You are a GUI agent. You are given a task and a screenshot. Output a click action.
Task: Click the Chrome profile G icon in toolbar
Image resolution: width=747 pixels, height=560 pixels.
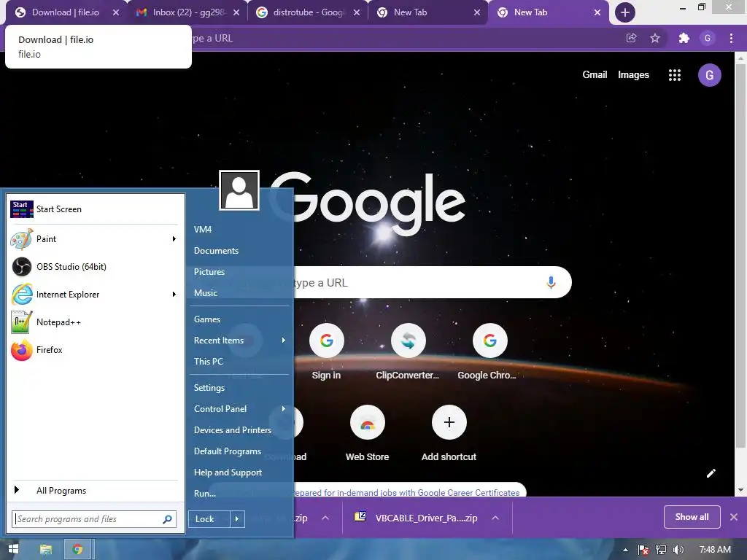tap(708, 38)
